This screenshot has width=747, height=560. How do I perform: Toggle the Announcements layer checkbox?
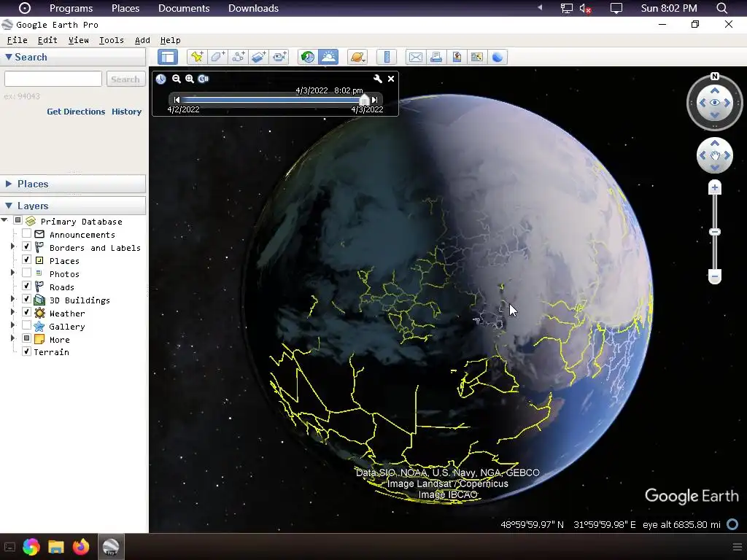tap(27, 233)
